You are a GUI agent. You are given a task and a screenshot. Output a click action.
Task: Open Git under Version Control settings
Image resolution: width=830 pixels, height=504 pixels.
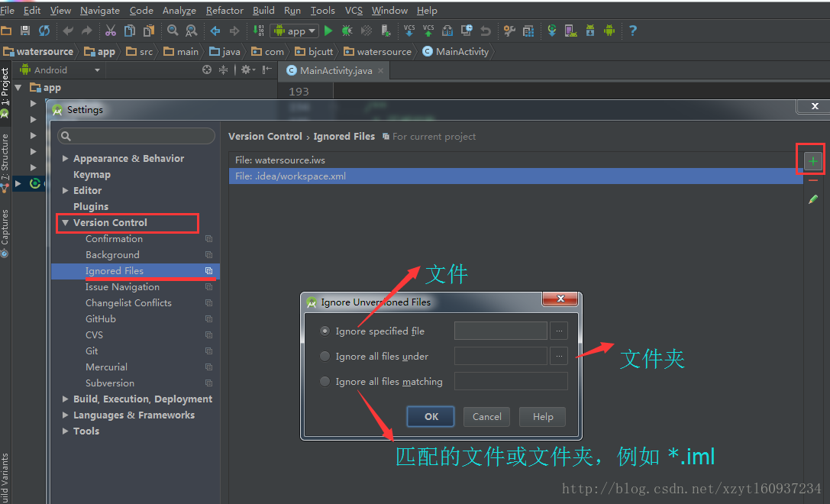[92, 351]
